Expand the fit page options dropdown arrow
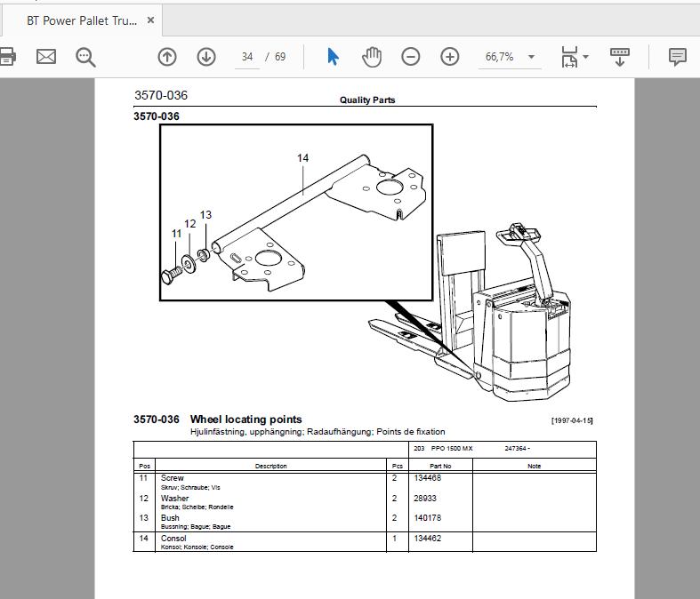The width and height of the screenshot is (700, 599). pyautogui.click(x=586, y=57)
